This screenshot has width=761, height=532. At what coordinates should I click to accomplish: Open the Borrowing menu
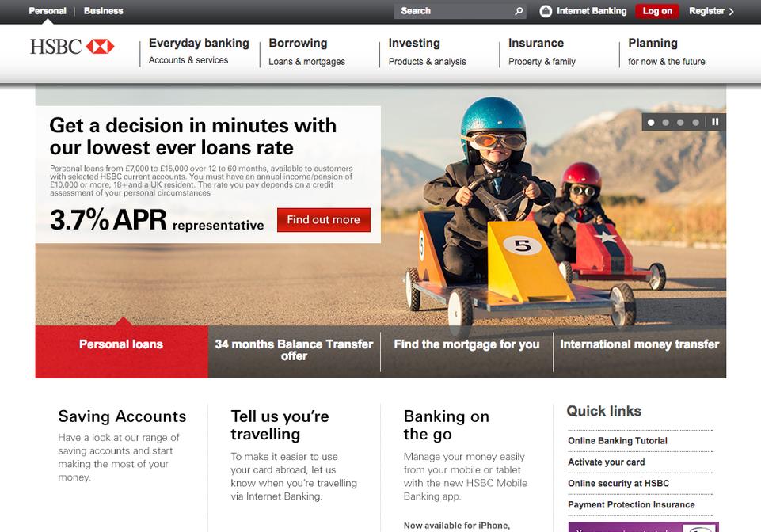tap(298, 44)
